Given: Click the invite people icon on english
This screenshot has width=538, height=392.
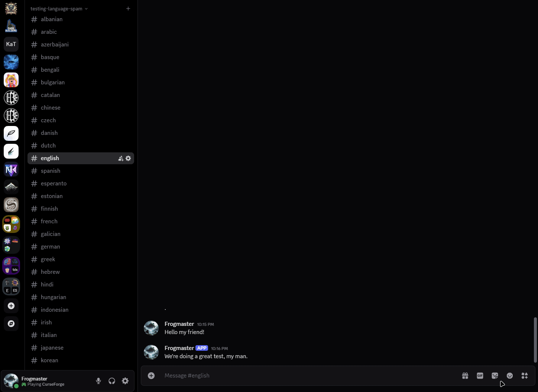Looking at the screenshot, I should click(121, 158).
